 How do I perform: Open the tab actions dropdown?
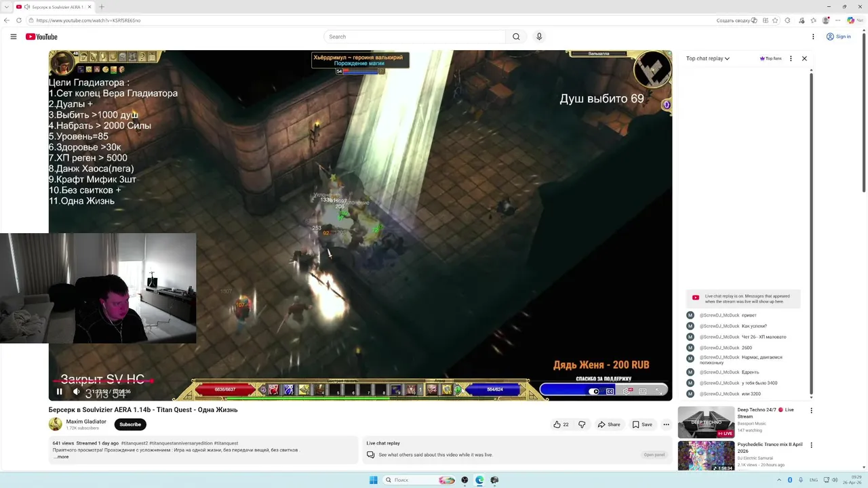6,7
